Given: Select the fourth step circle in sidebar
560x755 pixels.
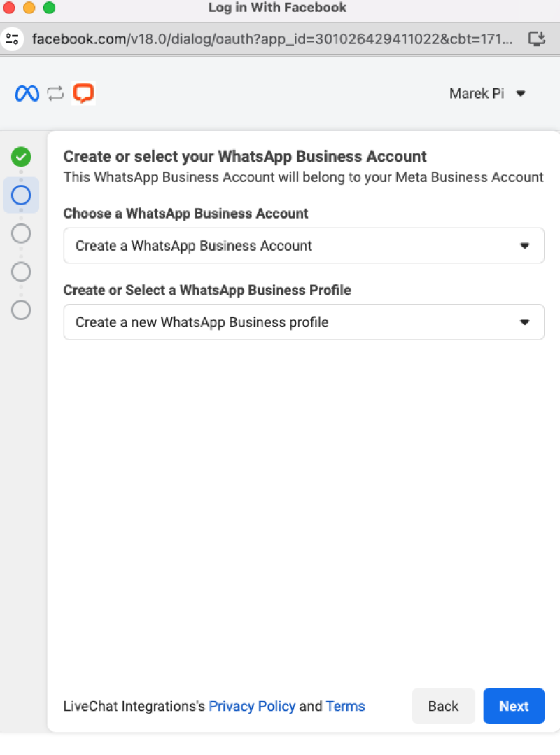Looking at the screenshot, I should pyautogui.click(x=21, y=272).
